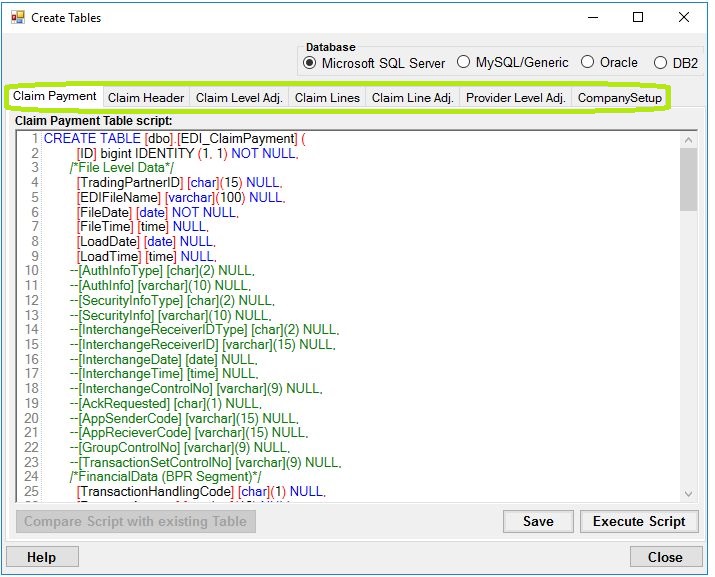The image size is (715, 577).
Task: Click the commented --[AuthInfoType] line
Action: pos(162,271)
